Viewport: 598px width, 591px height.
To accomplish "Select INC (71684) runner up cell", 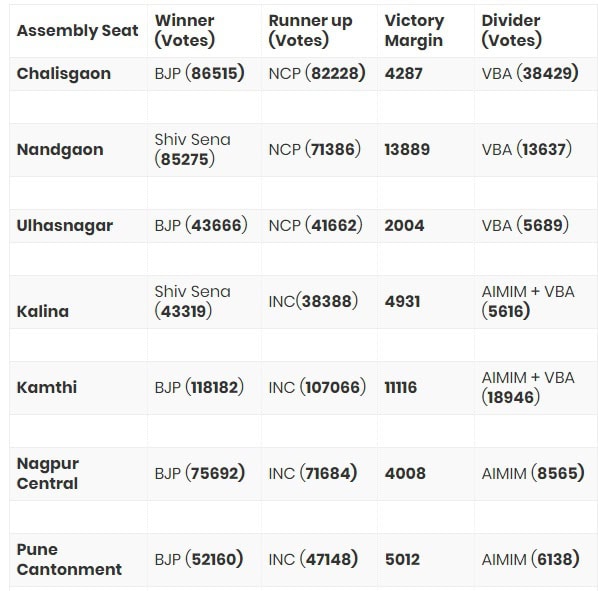I will tap(313, 474).
